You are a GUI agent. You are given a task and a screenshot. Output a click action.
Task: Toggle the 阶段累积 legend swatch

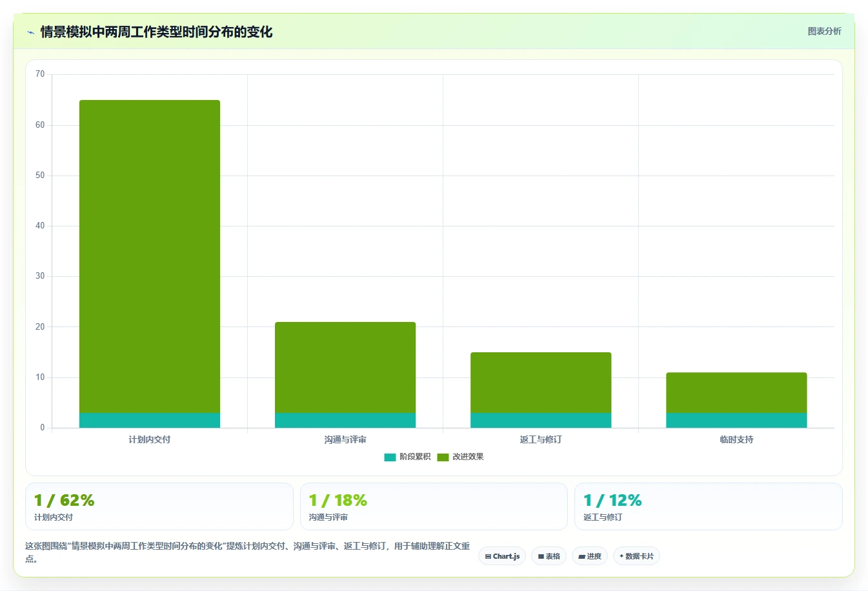(390, 457)
